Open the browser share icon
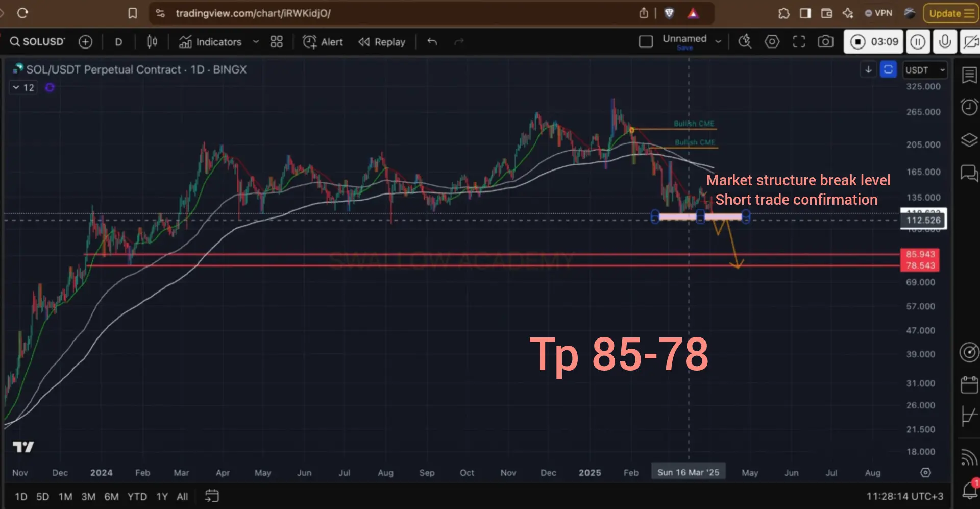The image size is (980, 509). pos(644,13)
